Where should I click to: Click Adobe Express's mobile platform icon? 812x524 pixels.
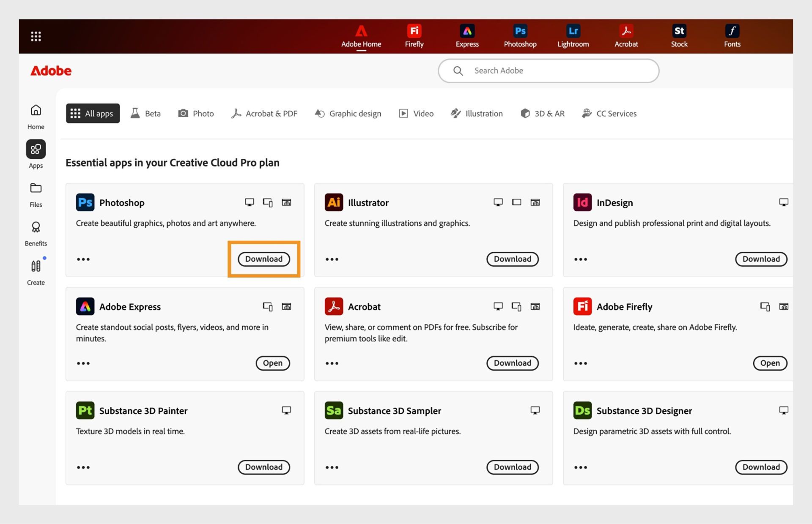pyautogui.click(x=268, y=306)
